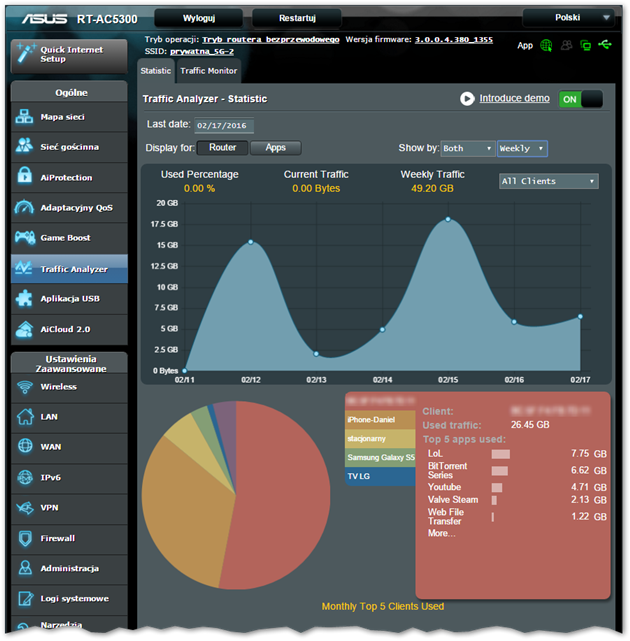Screen dimensions: 630x641
Task: Open Sieć gościnna guest network icon
Action: [24, 146]
